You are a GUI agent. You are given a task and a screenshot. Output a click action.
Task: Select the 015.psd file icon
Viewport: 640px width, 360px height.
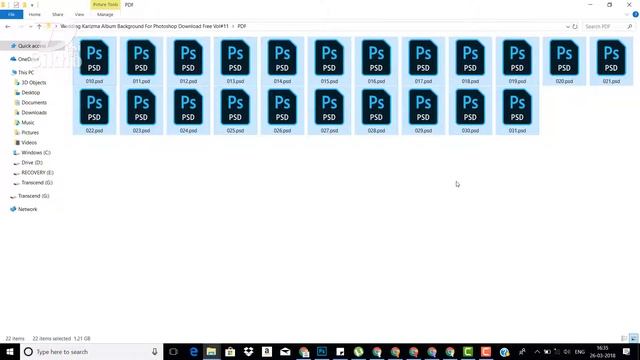[329, 58]
